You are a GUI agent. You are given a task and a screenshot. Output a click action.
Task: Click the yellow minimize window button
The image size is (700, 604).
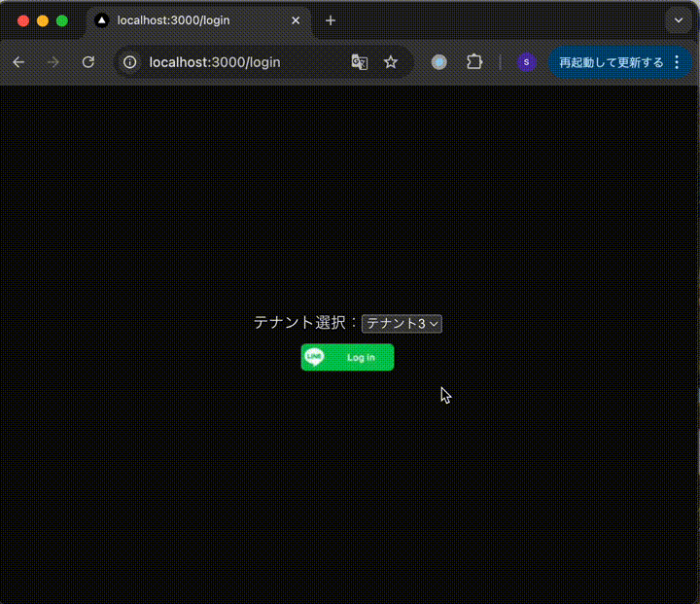(x=43, y=21)
